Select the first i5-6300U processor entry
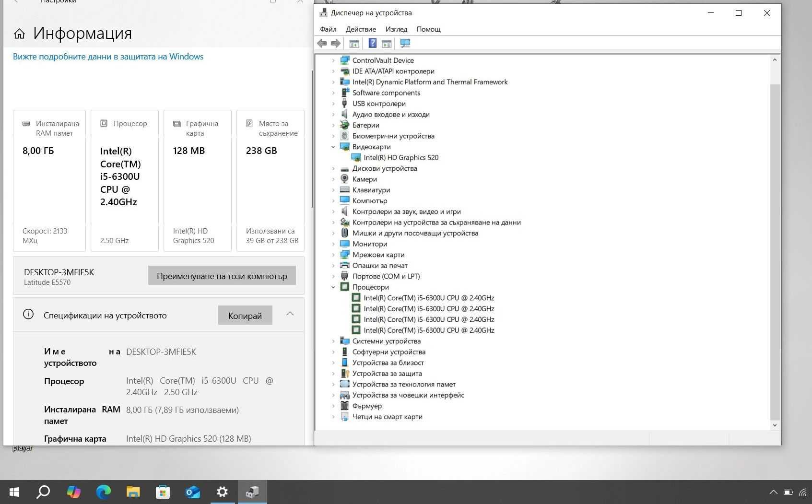Viewport: 812px width, 504px height. pos(429,298)
